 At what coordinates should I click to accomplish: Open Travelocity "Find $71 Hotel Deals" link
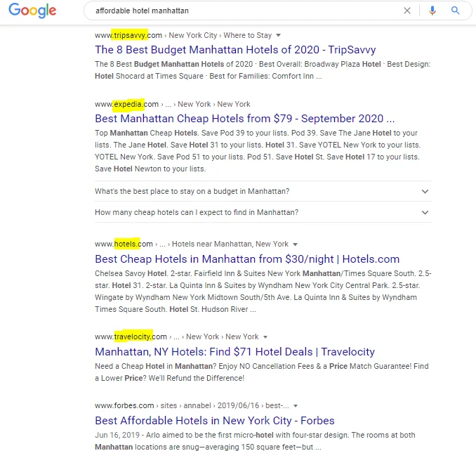pos(234,352)
